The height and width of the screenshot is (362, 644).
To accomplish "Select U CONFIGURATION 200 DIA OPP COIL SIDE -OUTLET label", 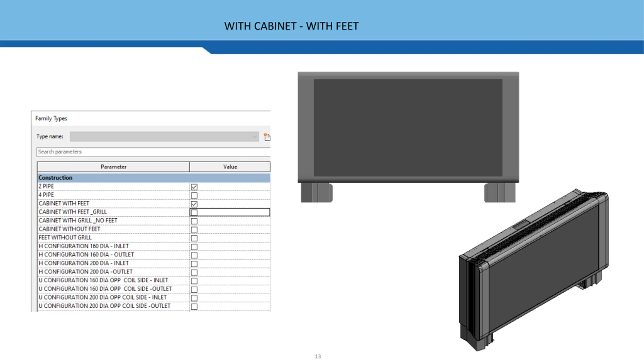I will click(104, 306).
